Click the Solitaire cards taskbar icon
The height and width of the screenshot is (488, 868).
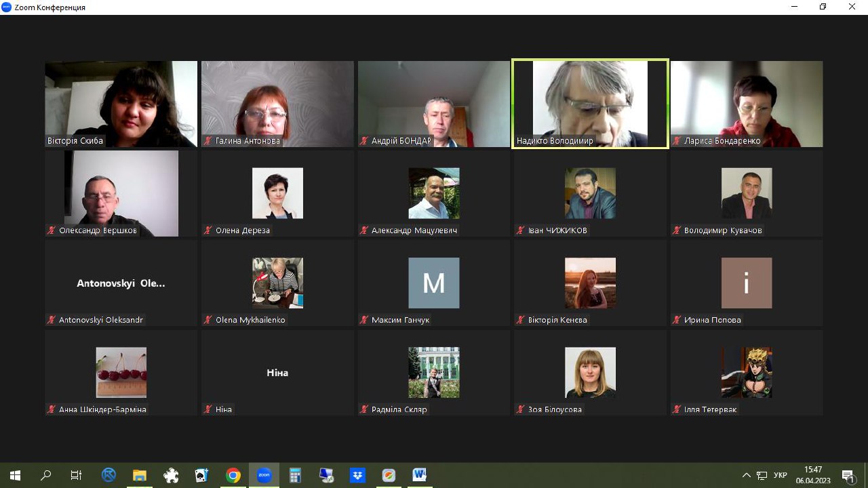(201, 475)
